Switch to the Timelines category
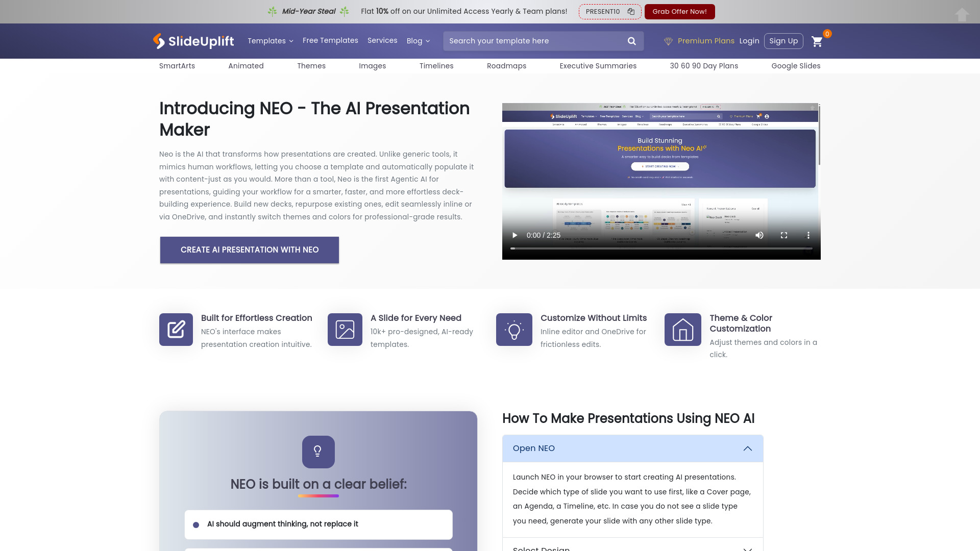The width and height of the screenshot is (980, 551). click(x=436, y=66)
